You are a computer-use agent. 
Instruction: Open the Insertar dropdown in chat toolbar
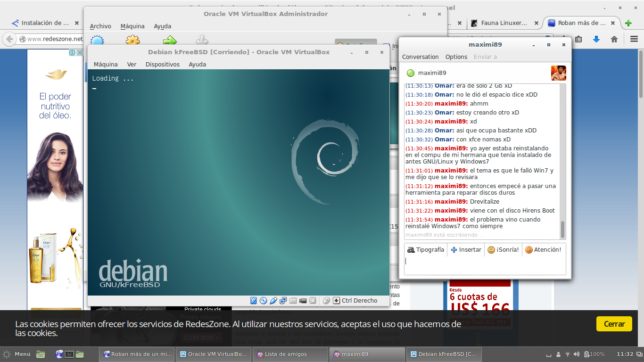click(x=466, y=250)
